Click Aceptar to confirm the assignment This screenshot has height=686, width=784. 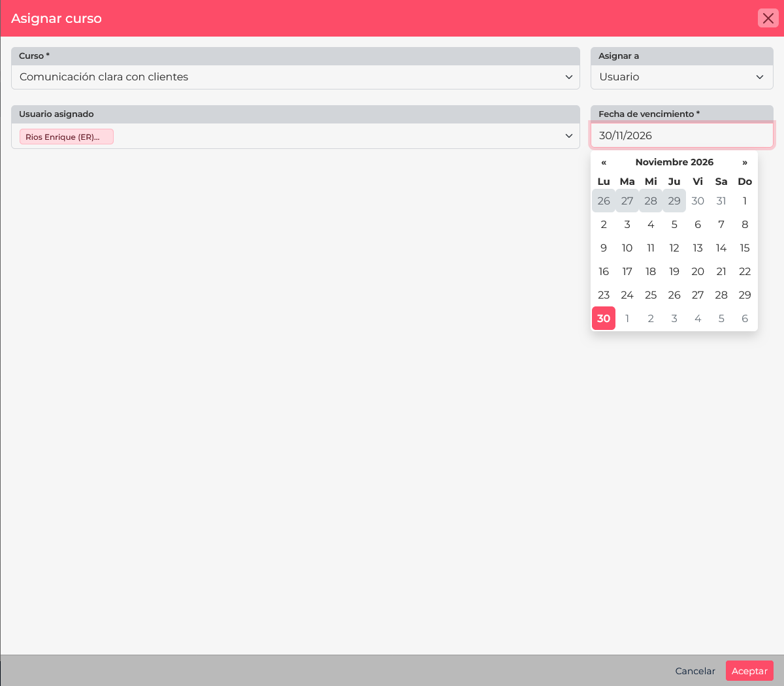[749, 671]
